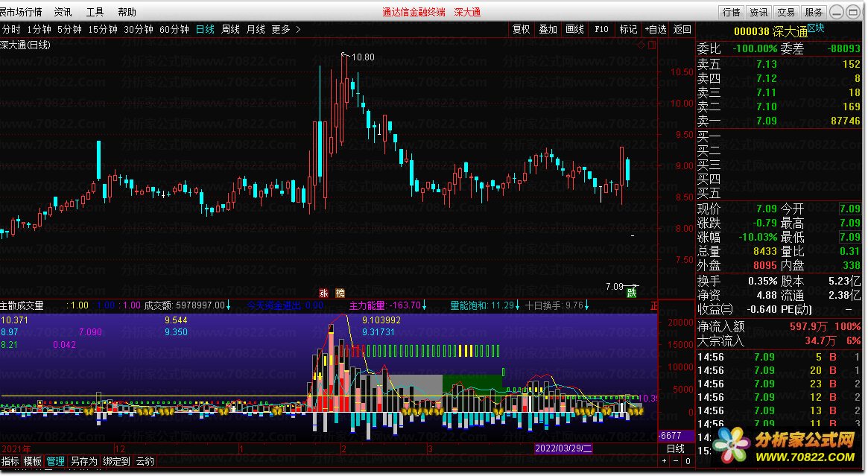The height and width of the screenshot is (476, 868).
Task: Add stock via +自选 button
Action: (656, 29)
